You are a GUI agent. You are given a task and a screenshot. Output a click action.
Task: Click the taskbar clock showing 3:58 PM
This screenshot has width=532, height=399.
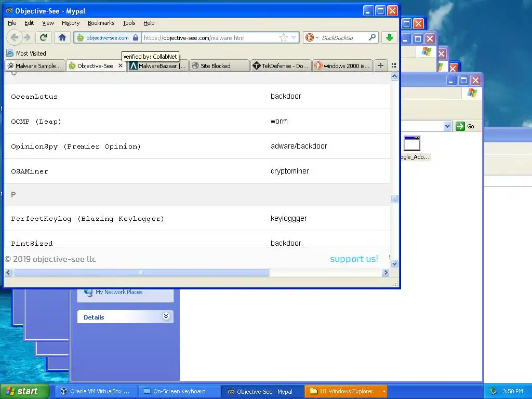coord(513,391)
